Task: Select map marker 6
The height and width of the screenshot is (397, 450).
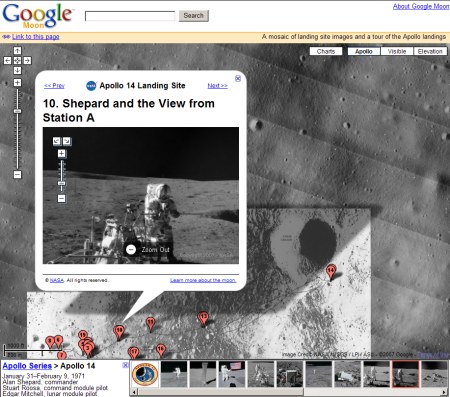Action: click(x=58, y=341)
